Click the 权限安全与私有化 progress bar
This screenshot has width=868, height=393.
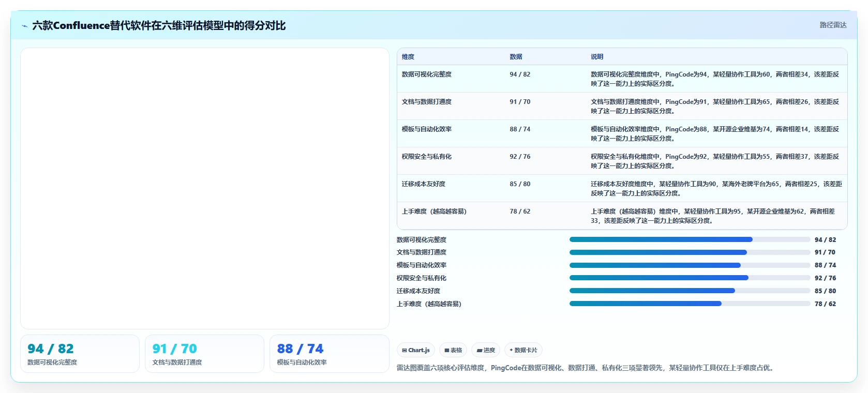[690, 278]
